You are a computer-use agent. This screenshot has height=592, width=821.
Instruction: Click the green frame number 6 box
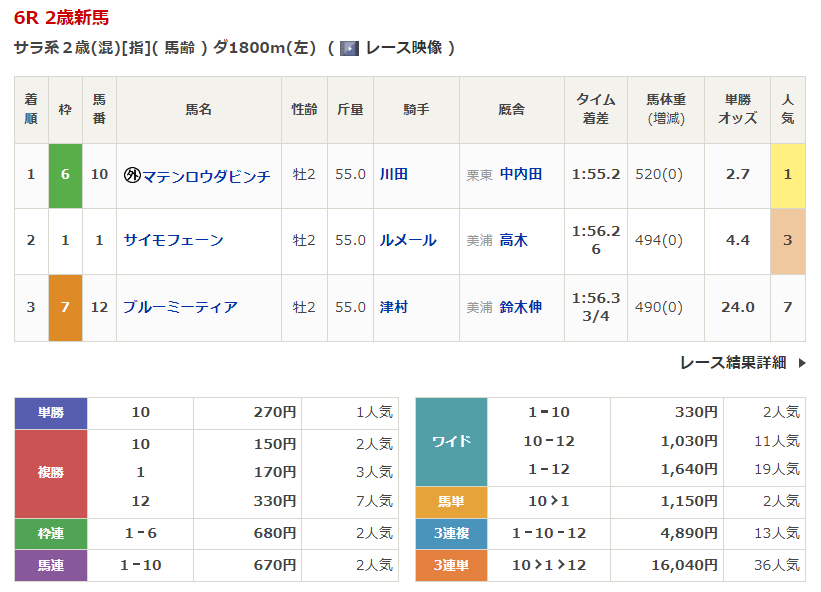tap(65, 175)
